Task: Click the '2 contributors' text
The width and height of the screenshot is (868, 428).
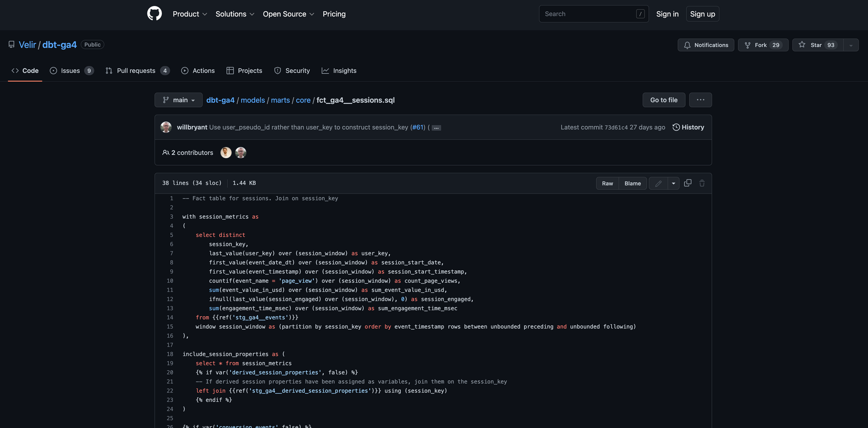Action: 192,153
